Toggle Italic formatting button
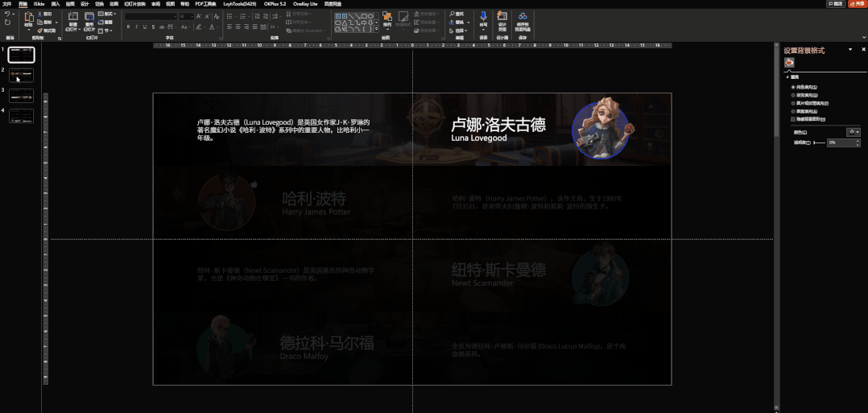868x413 pixels. (x=136, y=27)
